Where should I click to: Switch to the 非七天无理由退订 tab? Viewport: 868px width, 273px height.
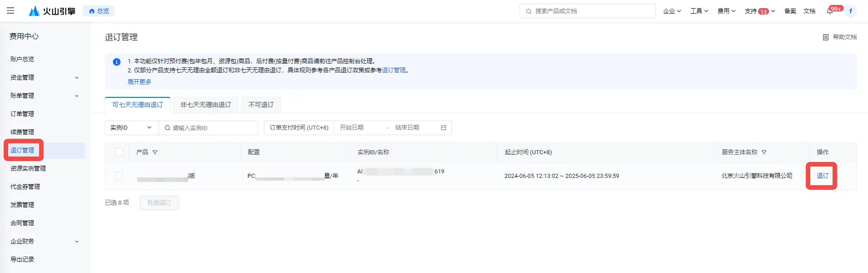206,105
